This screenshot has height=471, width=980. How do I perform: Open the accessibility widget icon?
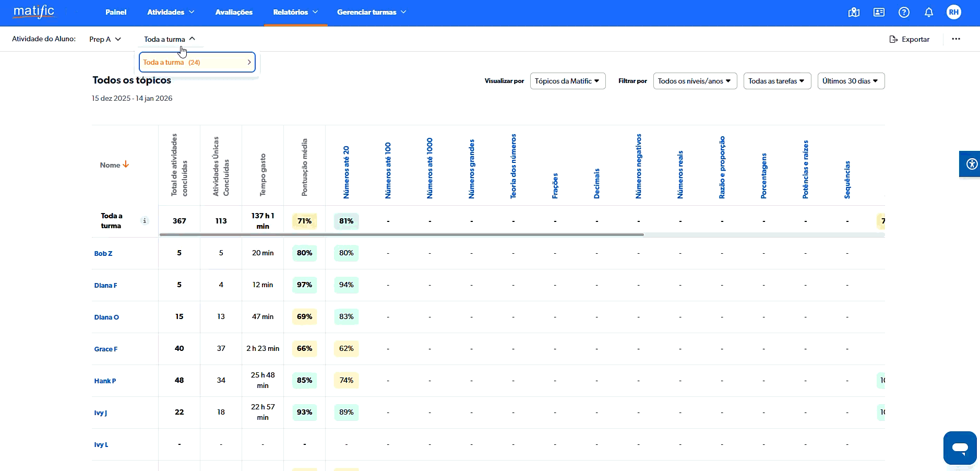tap(971, 164)
